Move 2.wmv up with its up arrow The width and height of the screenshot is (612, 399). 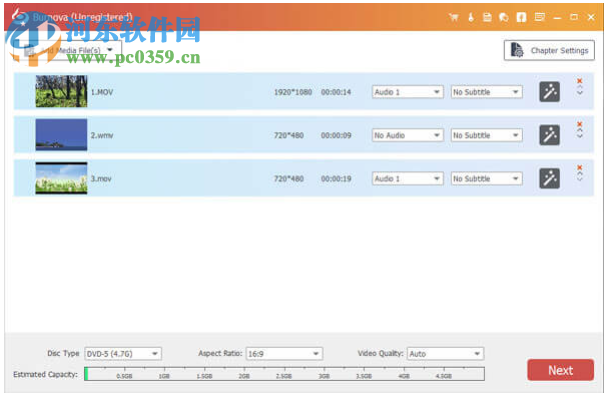tap(580, 130)
